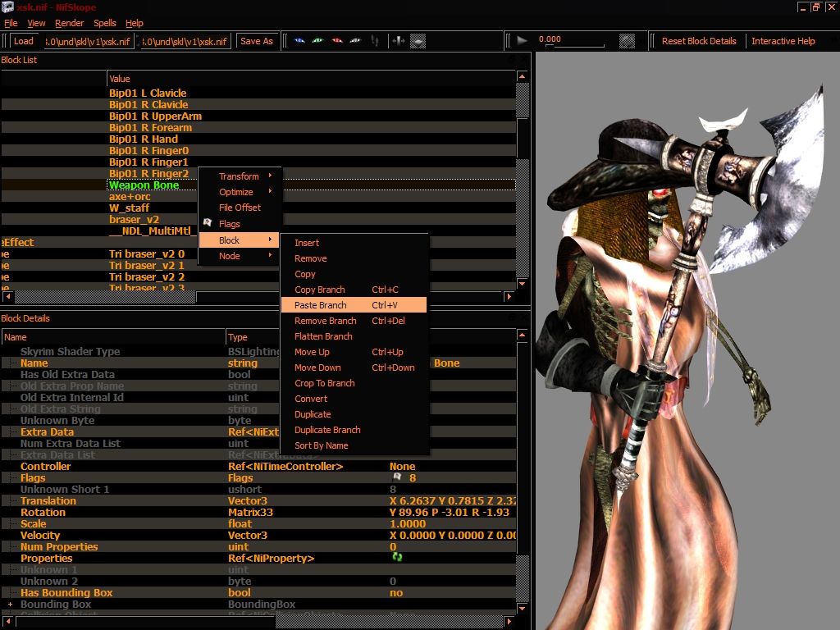This screenshot has width=840, height=630.
Task: Click the Translation row in Block Details
Action: pyautogui.click(x=258, y=500)
